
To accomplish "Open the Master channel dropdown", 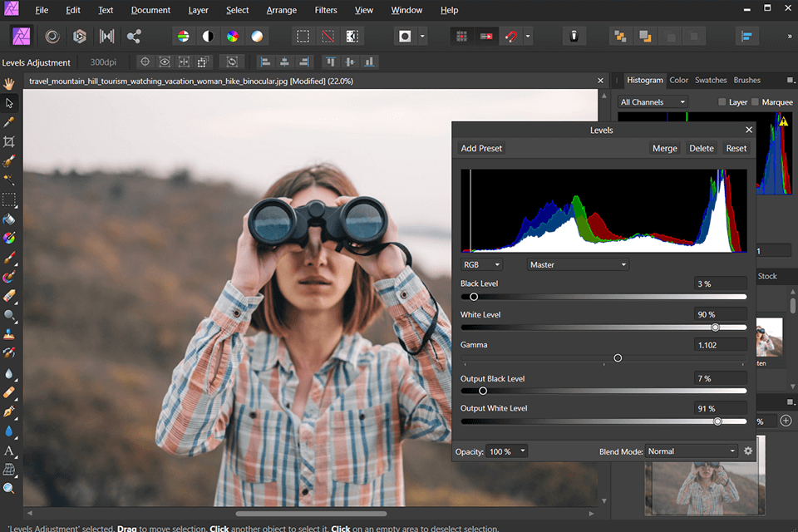I will [x=578, y=264].
